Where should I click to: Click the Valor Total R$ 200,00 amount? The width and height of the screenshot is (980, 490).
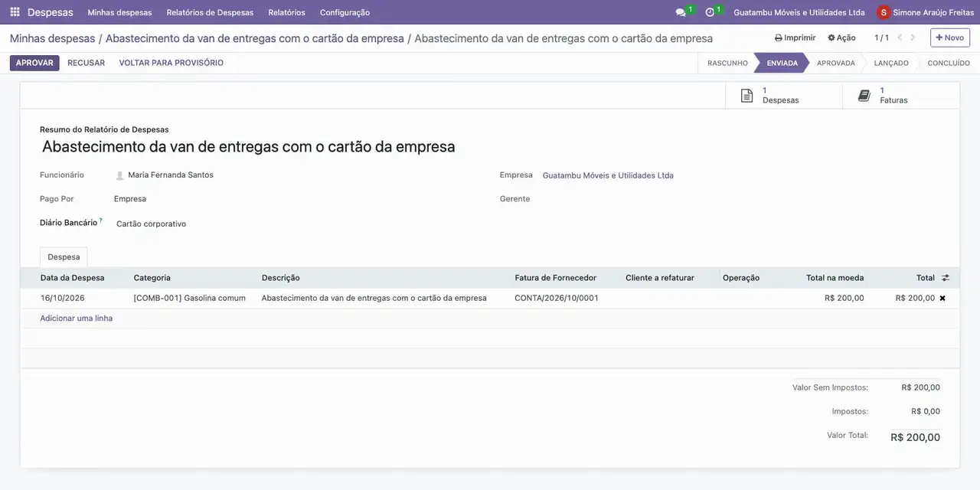click(915, 438)
